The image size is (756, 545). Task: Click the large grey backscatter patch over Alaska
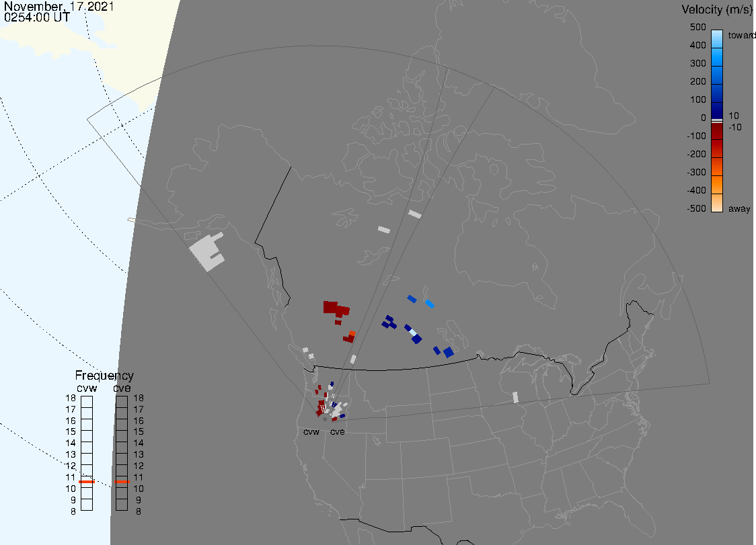pos(205,253)
